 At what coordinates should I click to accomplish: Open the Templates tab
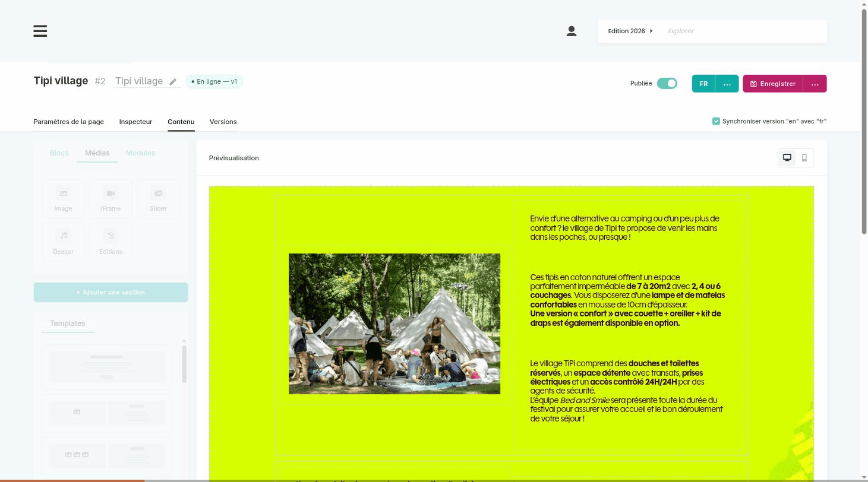pyautogui.click(x=68, y=324)
